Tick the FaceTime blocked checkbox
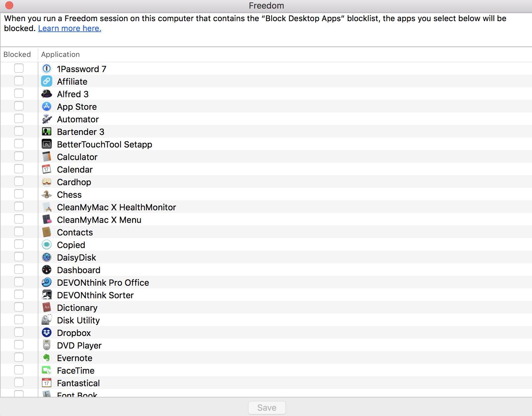The image size is (532, 416). tap(19, 370)
